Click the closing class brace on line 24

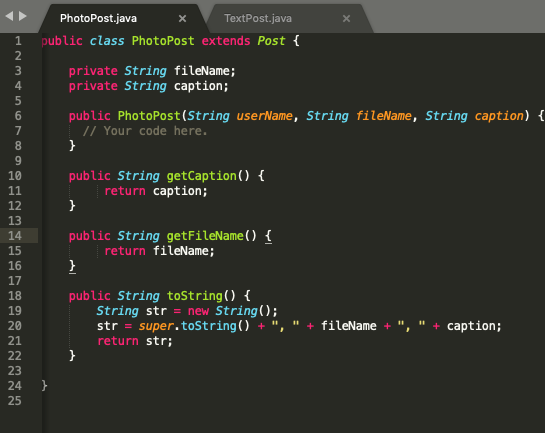tap(44, 386)
